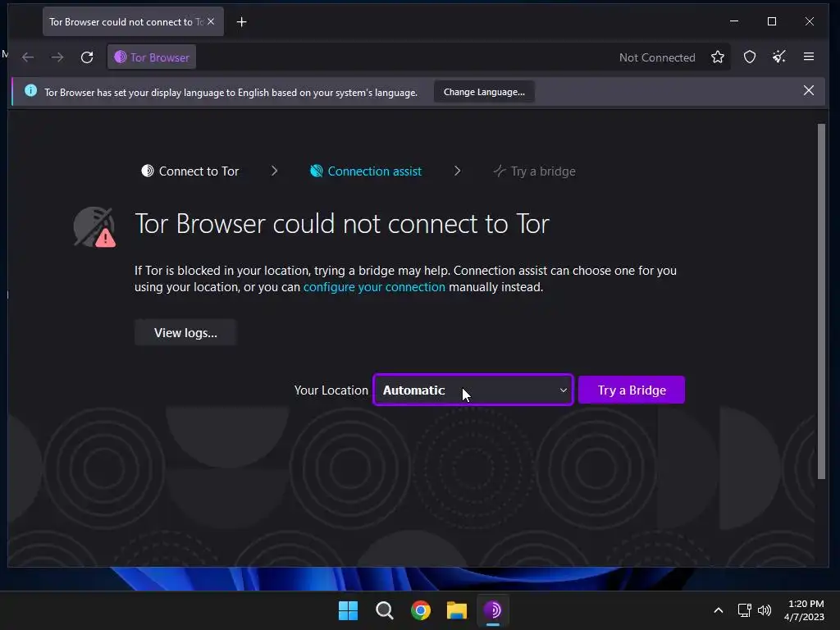Viewport: 840px width, 630px height.
Task: Select the Connect to Tor breadcrumb
Action: (x=190, y=171)
